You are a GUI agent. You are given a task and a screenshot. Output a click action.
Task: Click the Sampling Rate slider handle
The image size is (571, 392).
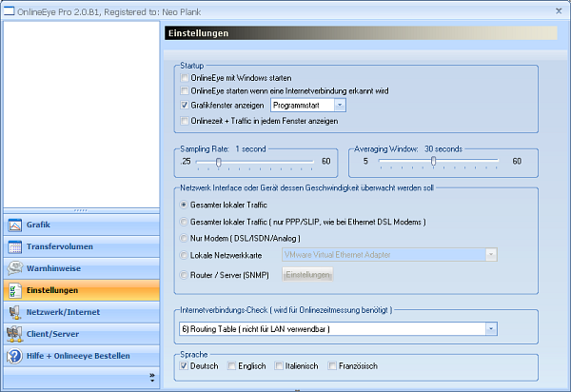point(219,162)
